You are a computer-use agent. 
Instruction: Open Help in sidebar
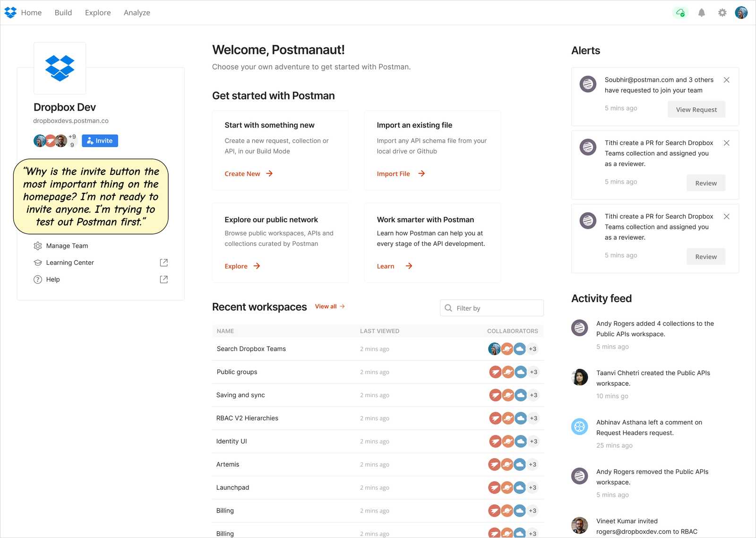click(x=53, y=279)
